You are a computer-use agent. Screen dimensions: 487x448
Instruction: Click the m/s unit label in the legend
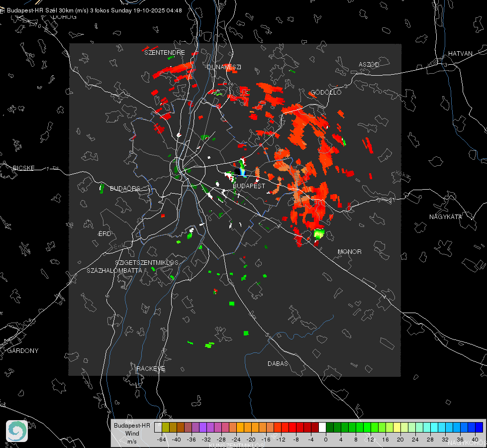click(132, 441)
